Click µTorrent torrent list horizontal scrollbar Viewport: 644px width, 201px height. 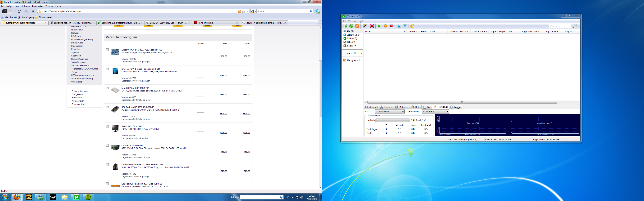[462, 102]
